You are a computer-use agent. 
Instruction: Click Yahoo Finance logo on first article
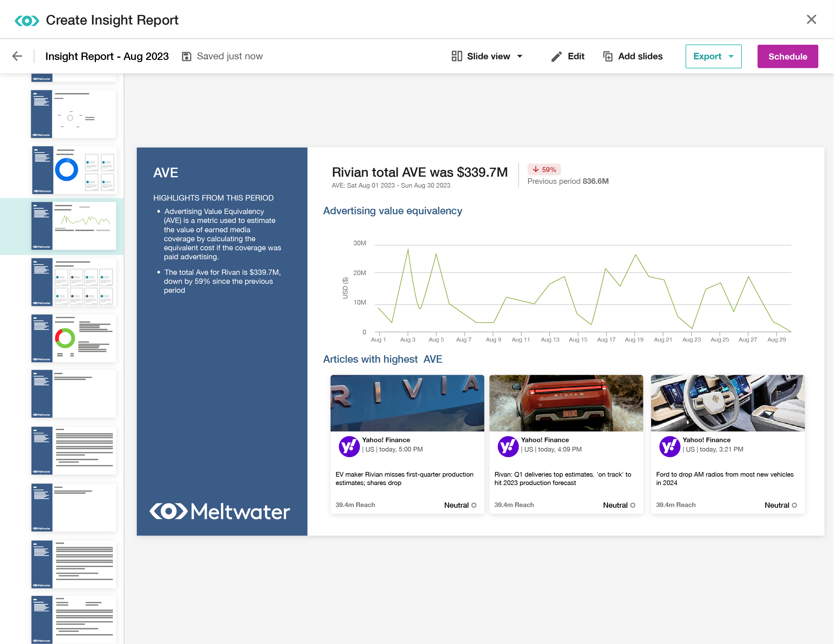point(349,446)
